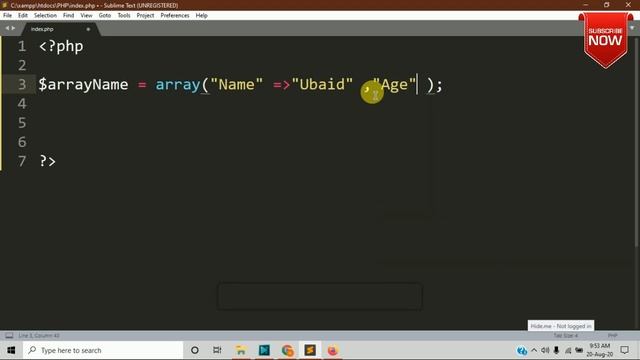Click line number 3 in the gutter
The width and height of the screenshot is (640, 360).
22,84
